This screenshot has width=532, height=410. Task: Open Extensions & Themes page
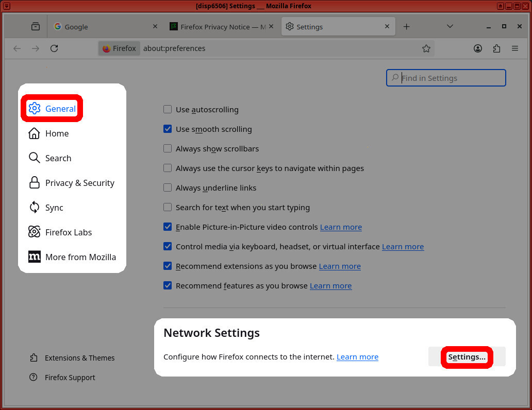(79, 358)
